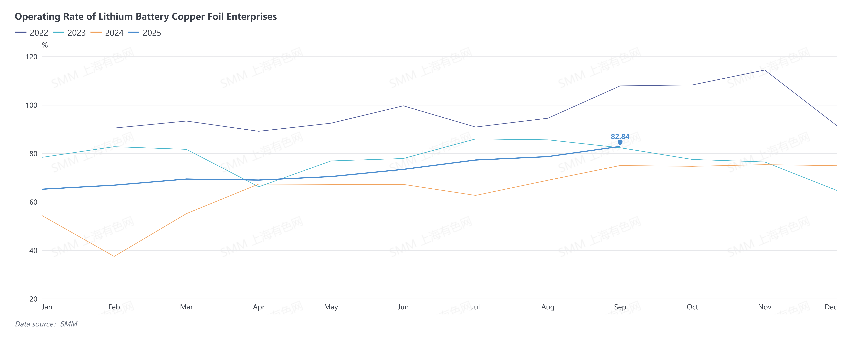Select the 82.84 value label
Image resolution: width=868 pixels, height=338 pixels.
[620, 136]
